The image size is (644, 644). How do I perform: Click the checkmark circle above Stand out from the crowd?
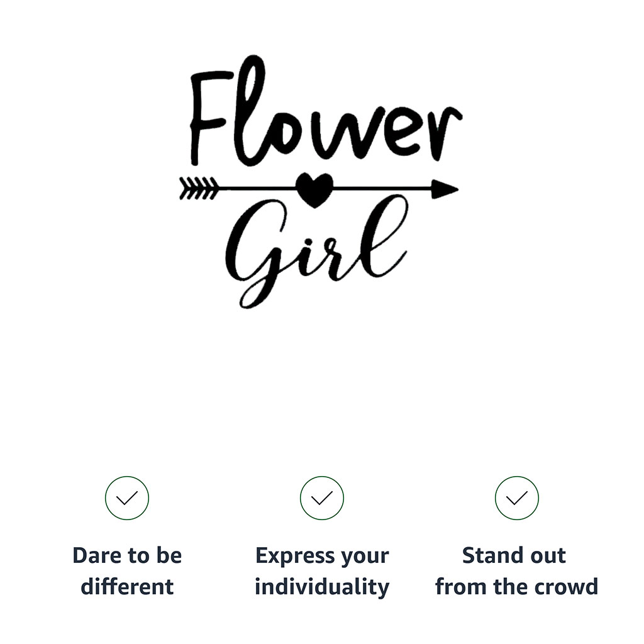point(517,498)
